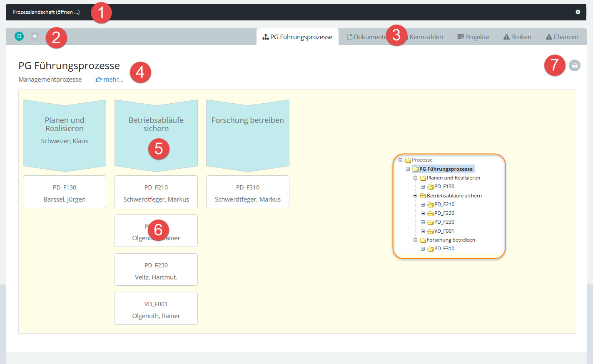Open Prozesslandschaft (öffnen ...) header link

[46, 12]
